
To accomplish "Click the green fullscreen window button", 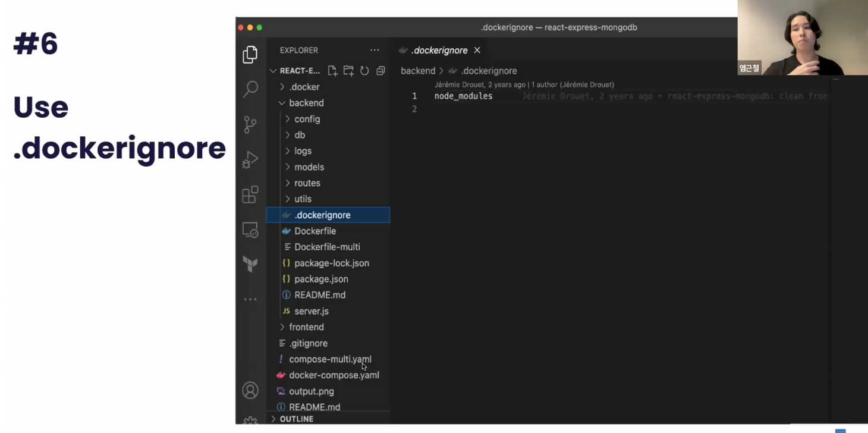I will click(x=260, y=27).
